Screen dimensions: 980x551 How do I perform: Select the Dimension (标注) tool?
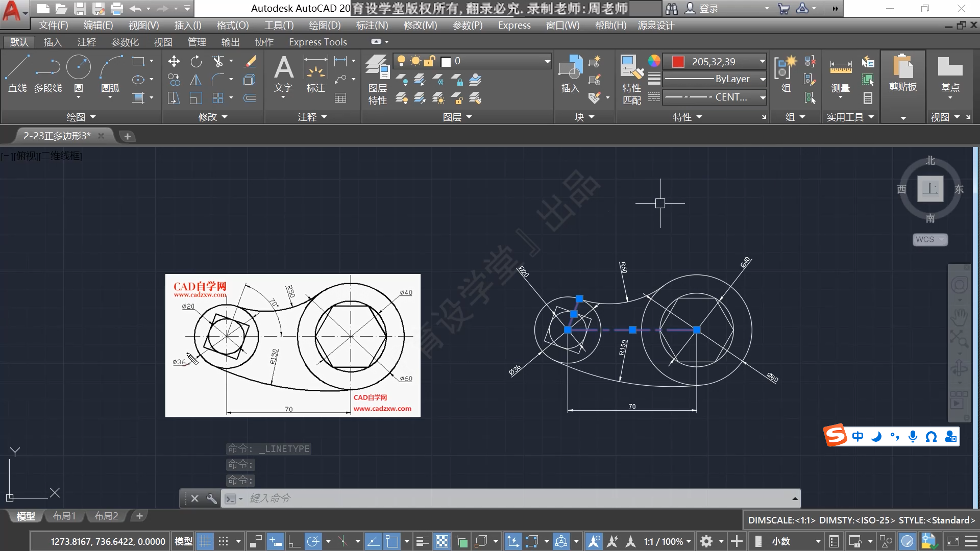click(x=316, y=74)
